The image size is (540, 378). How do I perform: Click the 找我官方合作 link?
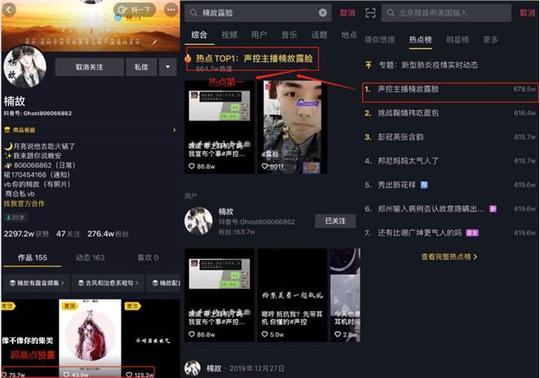tap(24, 203)
